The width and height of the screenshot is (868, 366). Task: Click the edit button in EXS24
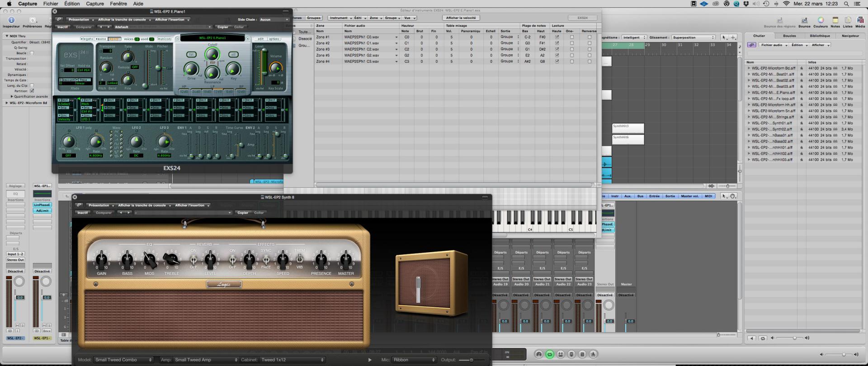(261, 39)
